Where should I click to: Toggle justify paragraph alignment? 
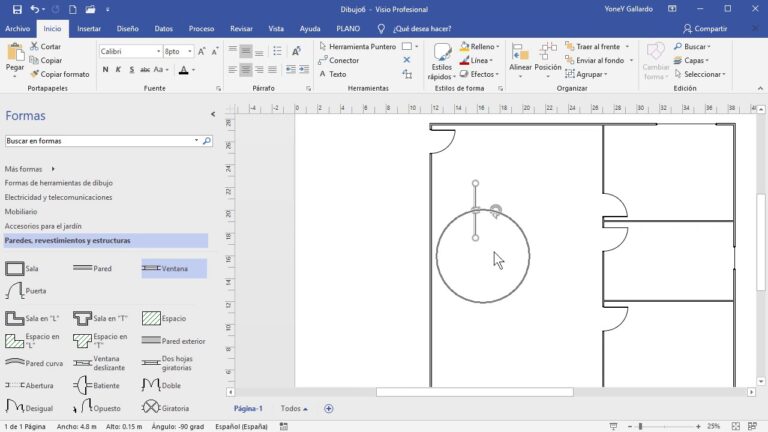(x=272, y=70)
